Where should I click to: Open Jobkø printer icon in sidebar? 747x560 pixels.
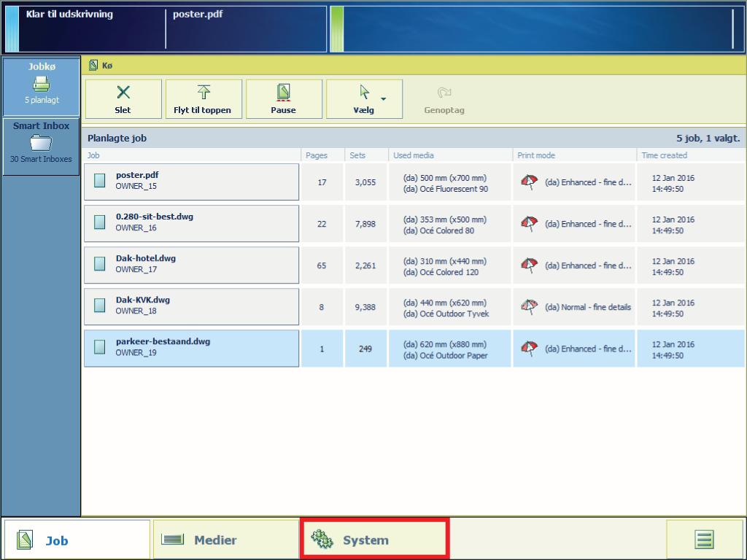tap(42, 85)
